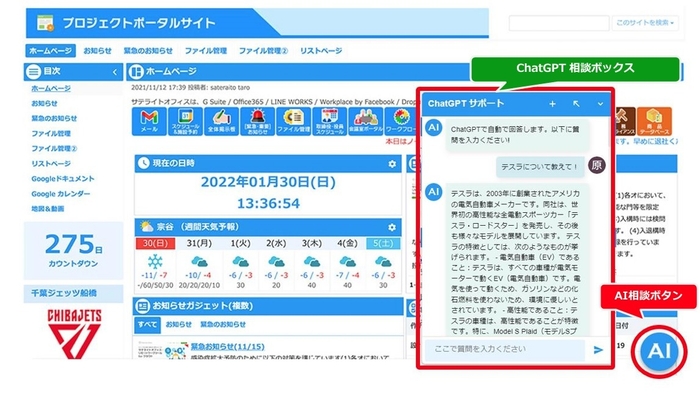Select the 30(日) weather forecast day
Screen dimensions: 700x397
click(x=155, y=243)
